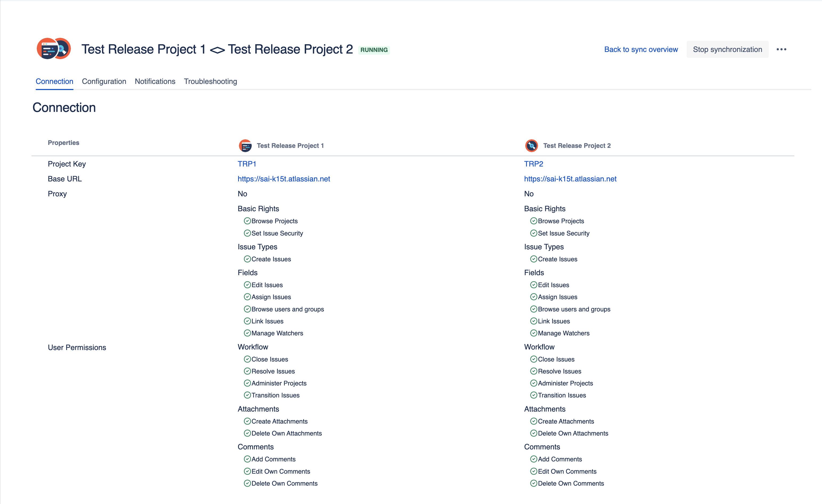The image size is (822, 504).
Task: Click the RUNNING status badge
Action: pyautogui.click(x=374, y=50)
